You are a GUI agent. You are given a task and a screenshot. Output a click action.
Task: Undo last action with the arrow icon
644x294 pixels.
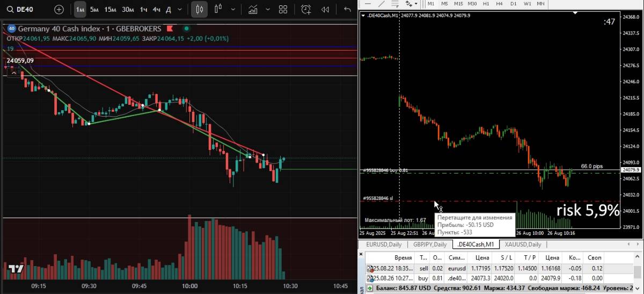347,9
